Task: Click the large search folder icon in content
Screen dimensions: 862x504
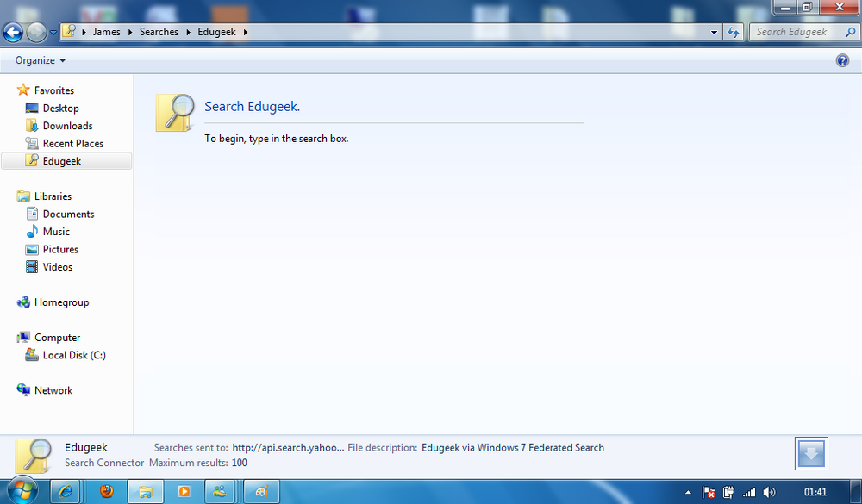Action: (x=175, y=113)
